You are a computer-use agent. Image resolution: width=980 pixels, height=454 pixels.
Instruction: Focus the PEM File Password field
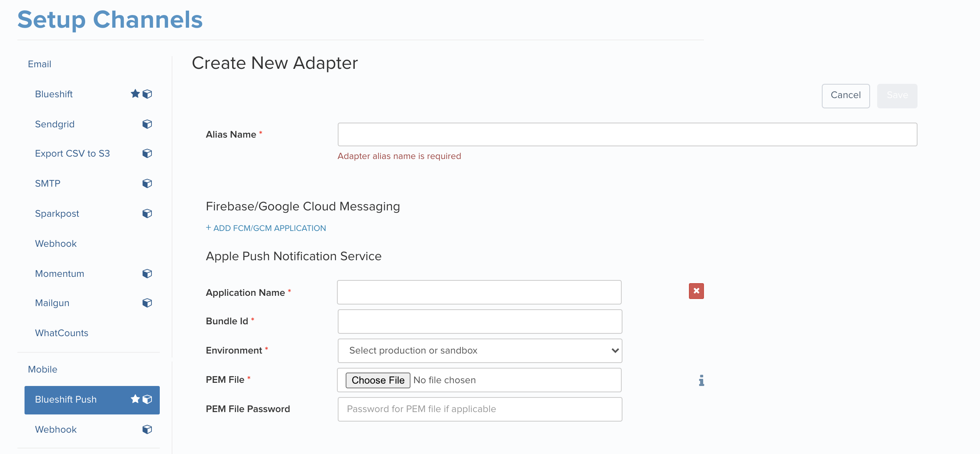click(480, 409)
